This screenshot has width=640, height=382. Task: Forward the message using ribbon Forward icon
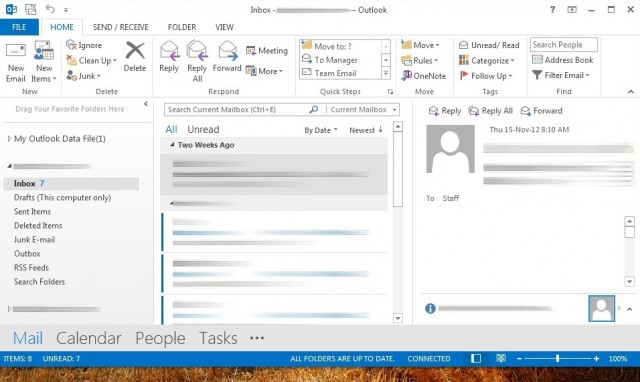(228, 51)
